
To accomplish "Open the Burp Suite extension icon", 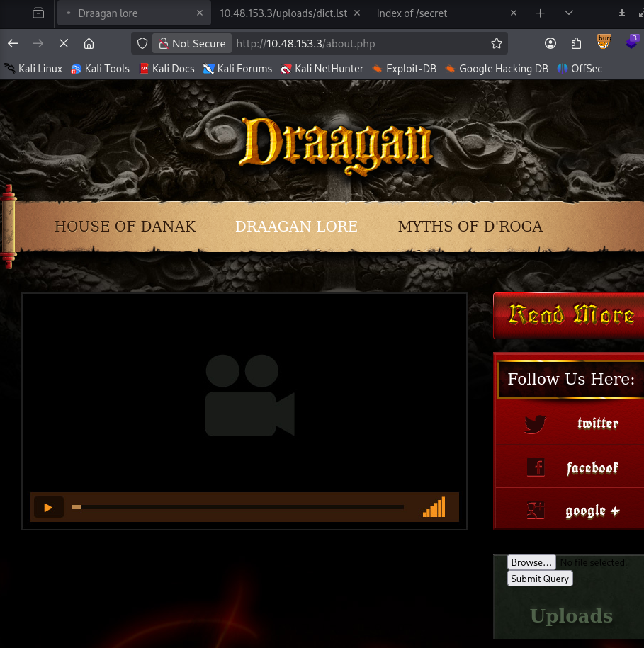I will [604, 42].
